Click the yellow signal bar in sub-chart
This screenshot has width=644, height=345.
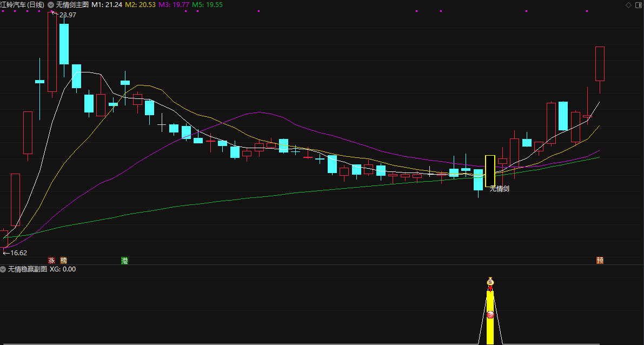coord(490,317)
